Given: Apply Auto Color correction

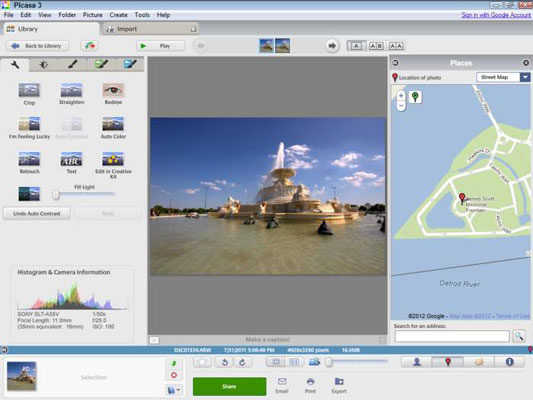Looking at the screenshot, I should [x=113, y=128].
